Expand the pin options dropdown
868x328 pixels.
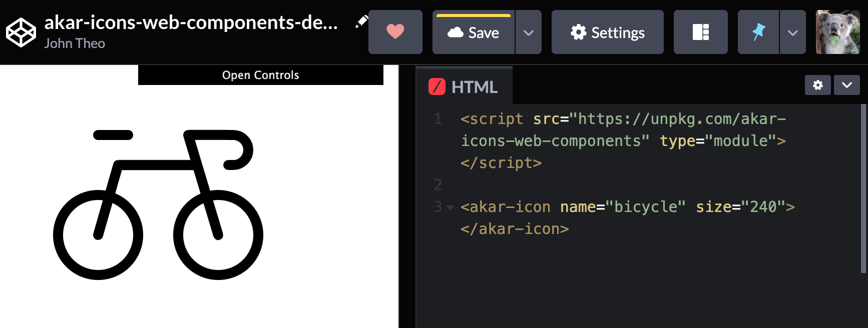(793, 32)
